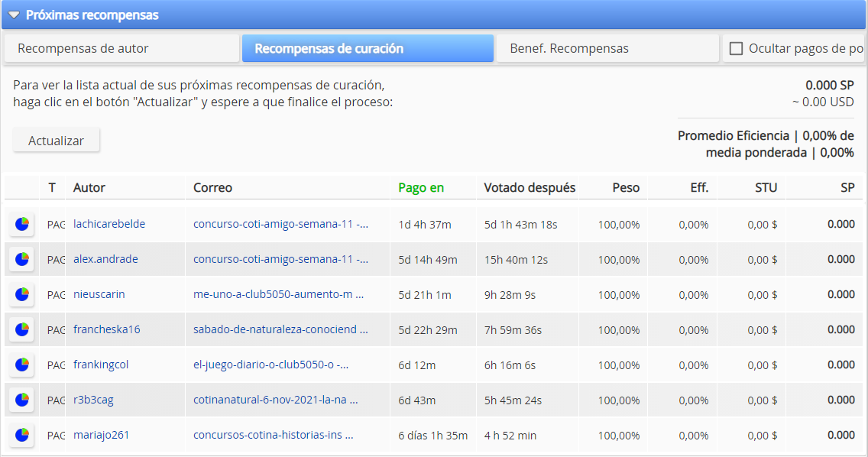Switch to the Recompensas de autor tab
The width and height of the screenshot is (868, 457).
click(121, 48)
